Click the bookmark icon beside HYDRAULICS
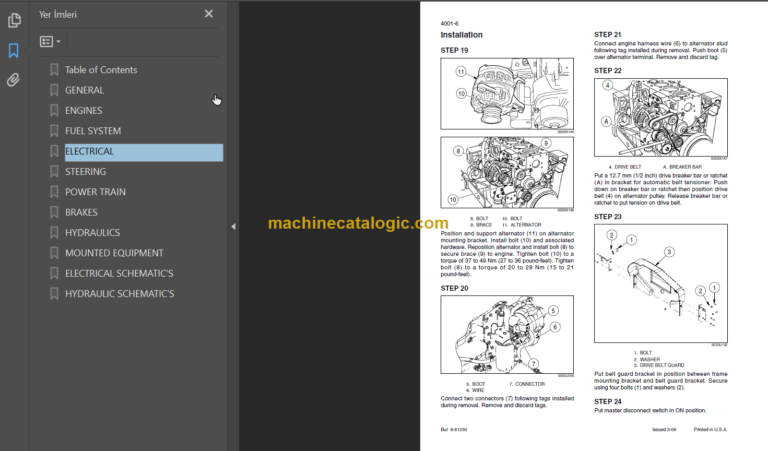This screenshot has height=451, width=768. pyautogui.click(x=54, y=233)
